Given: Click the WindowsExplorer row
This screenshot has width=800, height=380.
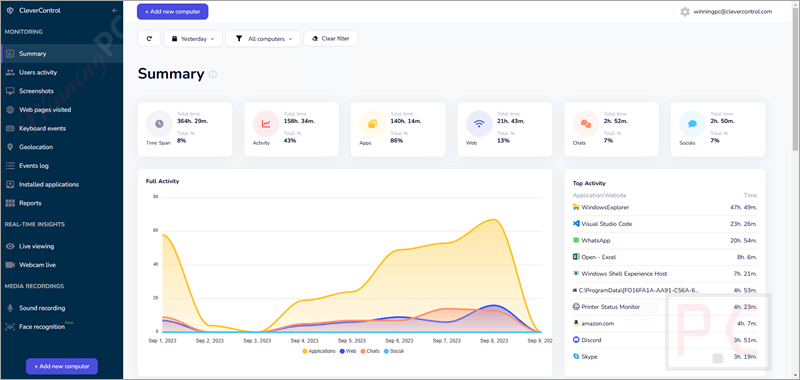Looking at the screenshot, I should (x=665, y=208).
